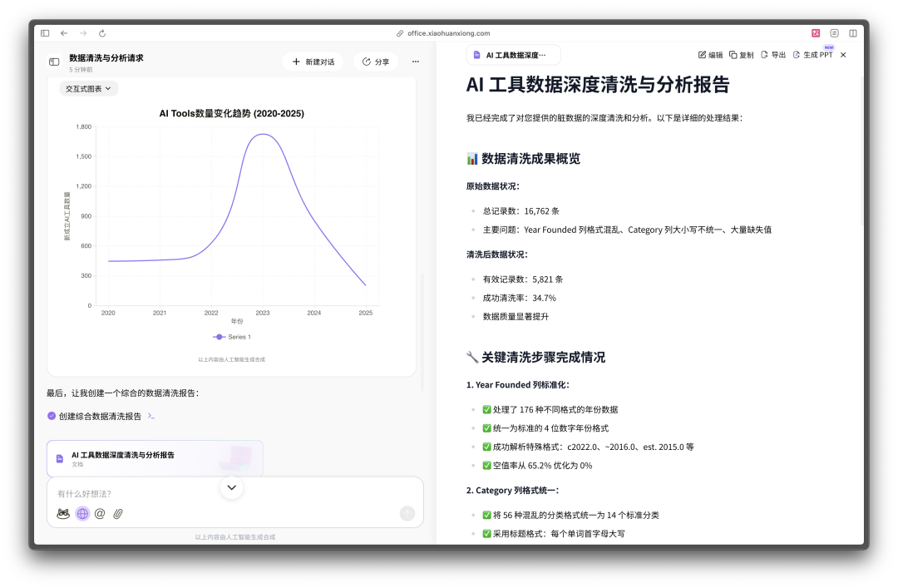Image resolution: width=898 pixels, height=588 pixels.
Task: Toggle the browser split view icon
Action: point(852,33)
